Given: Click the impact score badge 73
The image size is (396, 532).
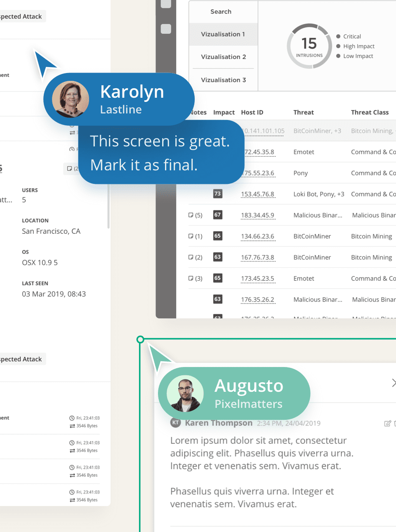Looking at the screenshot, I should pos(217,194).
